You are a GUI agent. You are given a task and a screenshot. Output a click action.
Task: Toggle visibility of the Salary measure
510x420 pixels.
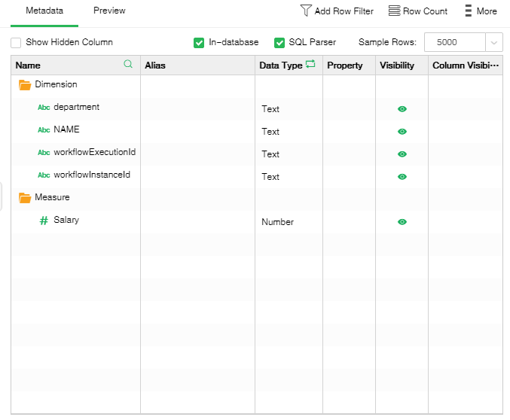402,222
